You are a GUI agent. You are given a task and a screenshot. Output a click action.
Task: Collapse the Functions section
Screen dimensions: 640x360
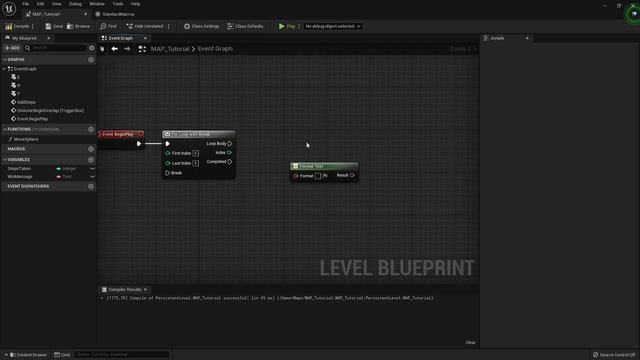[x=5, y=129]
